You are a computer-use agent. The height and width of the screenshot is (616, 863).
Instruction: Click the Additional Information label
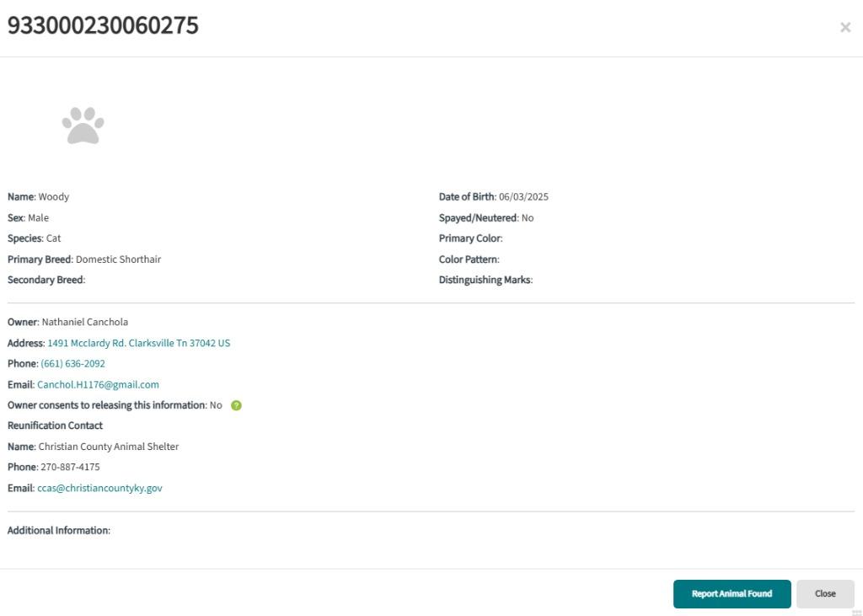(x=59, y=531)
